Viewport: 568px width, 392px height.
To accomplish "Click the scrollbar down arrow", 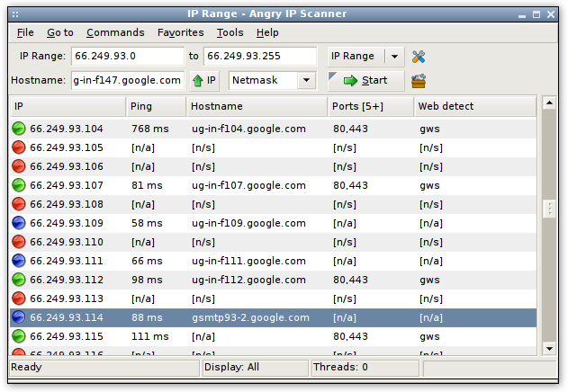I will [548, 347].
